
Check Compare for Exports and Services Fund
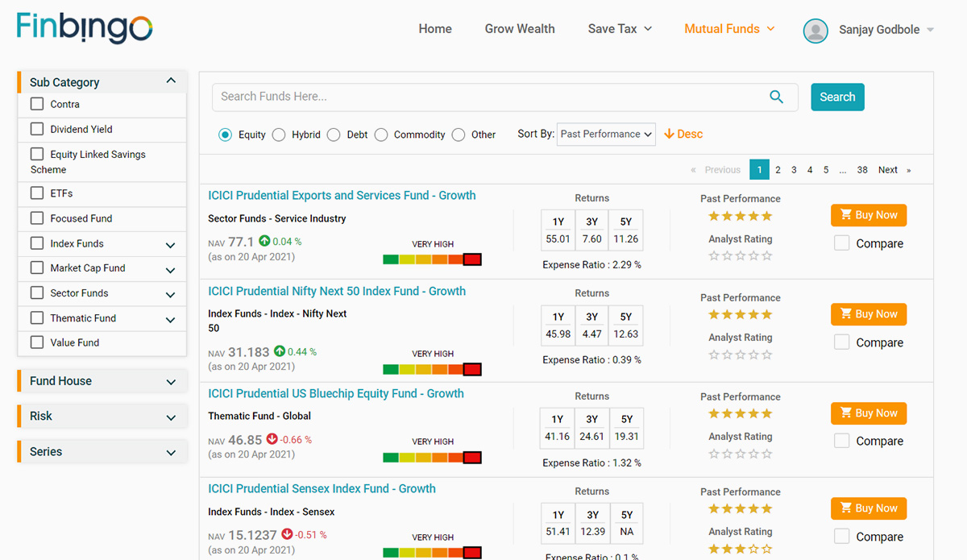(x=842, y=243)
